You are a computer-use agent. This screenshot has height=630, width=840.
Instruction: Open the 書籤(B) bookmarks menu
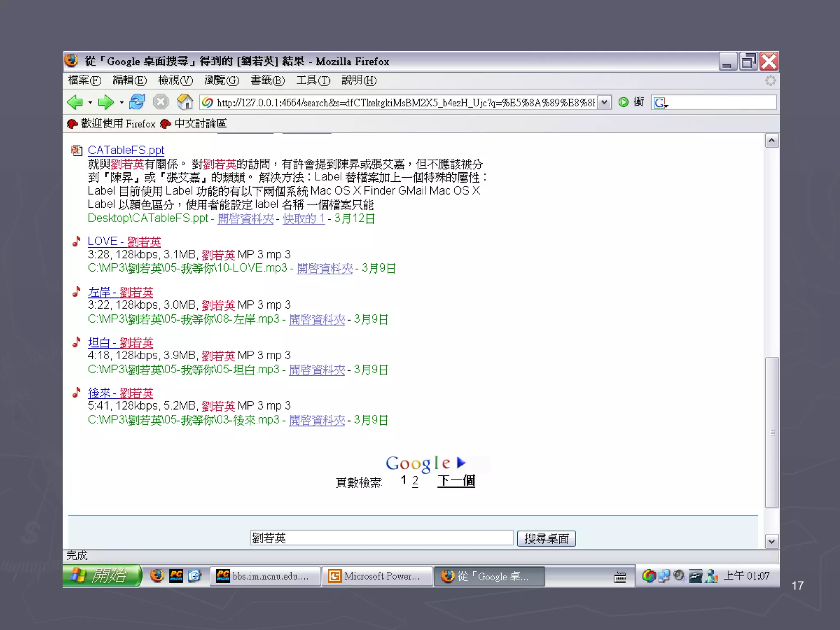(267, 80)
